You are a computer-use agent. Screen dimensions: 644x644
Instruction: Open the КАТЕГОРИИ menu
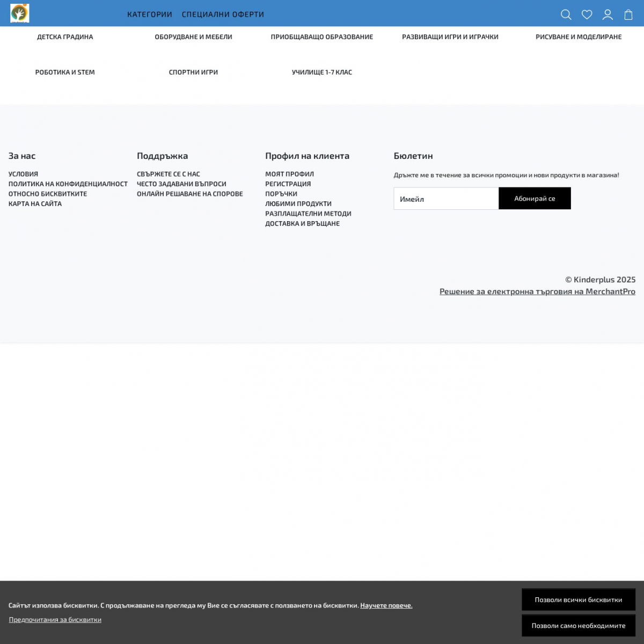pos(150,14)
